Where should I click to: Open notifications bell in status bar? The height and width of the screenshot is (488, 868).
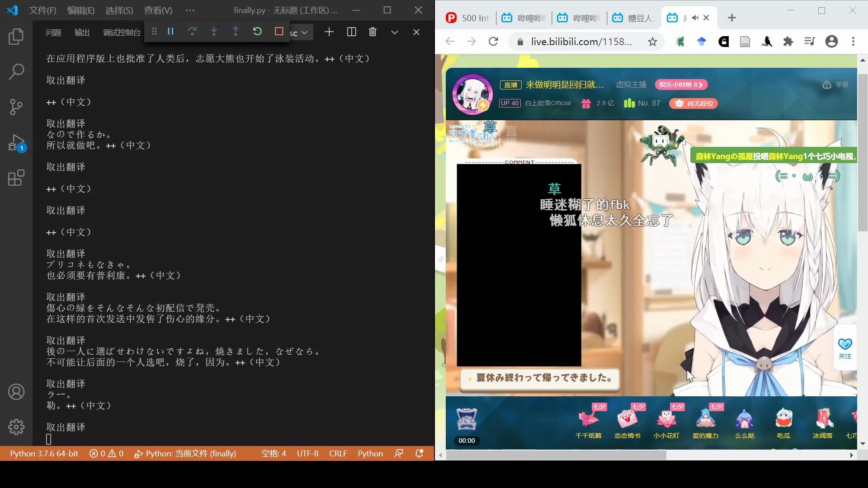[x=419, y=453]
